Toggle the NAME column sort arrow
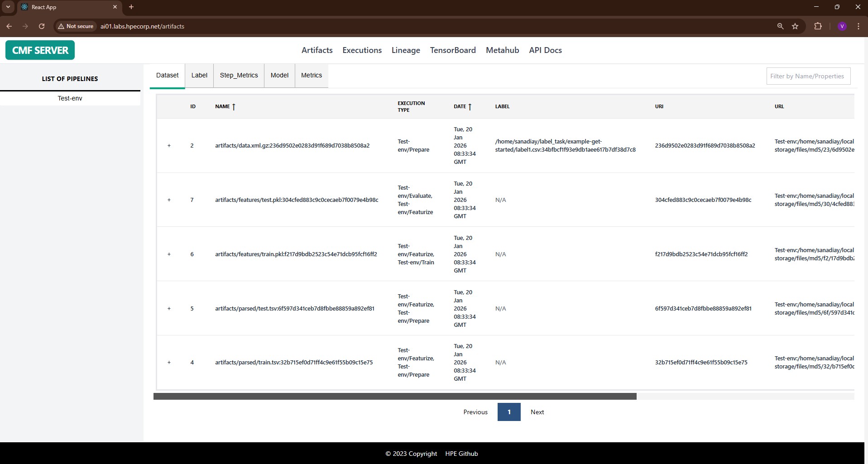 coord(234,106)
